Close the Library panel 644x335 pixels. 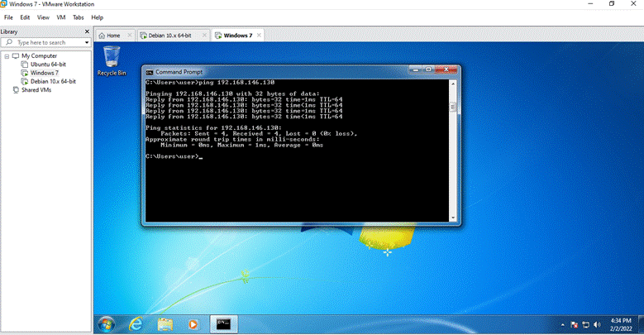click(x=87, y=31)
